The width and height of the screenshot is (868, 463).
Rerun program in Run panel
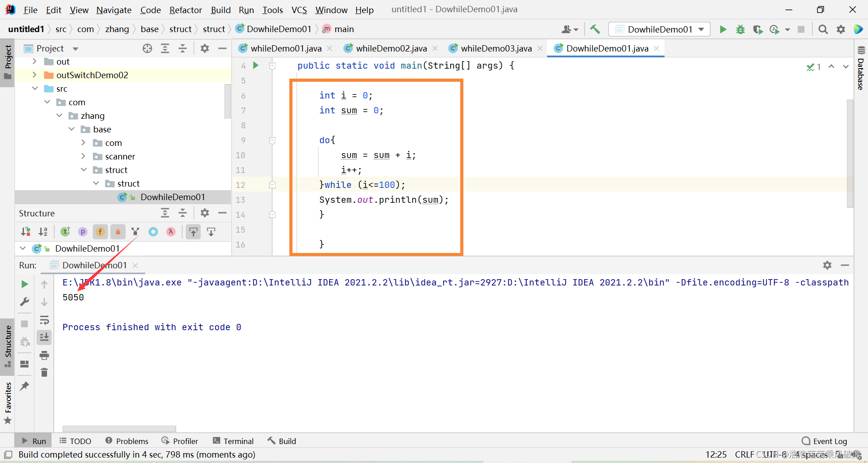25,284
